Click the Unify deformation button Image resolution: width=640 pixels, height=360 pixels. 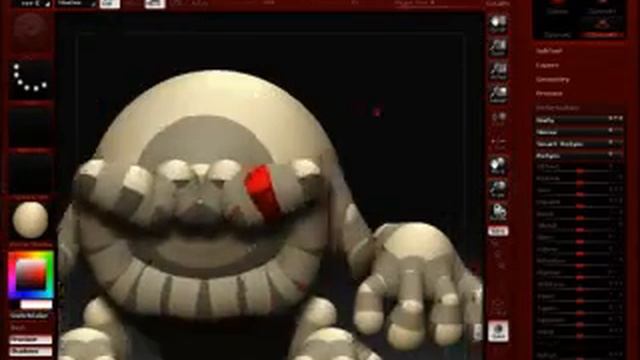click(572, 120)
